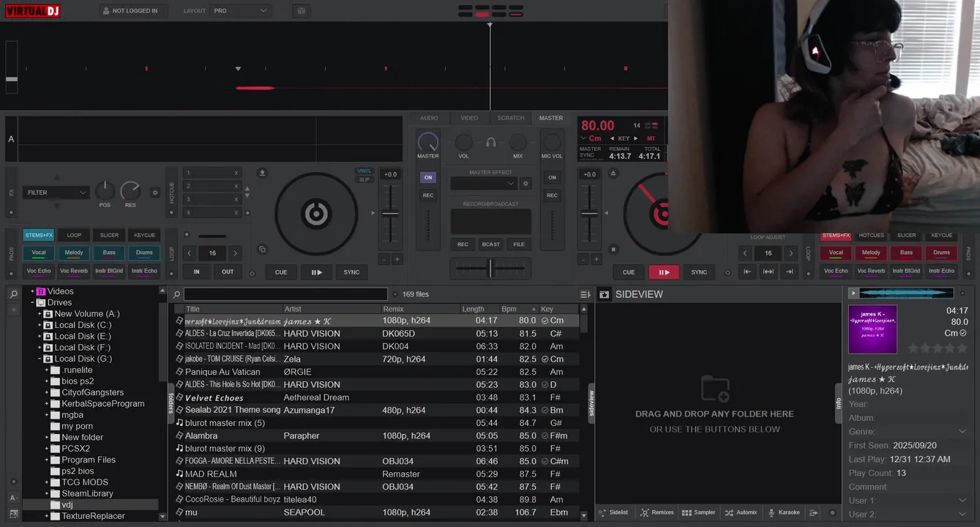Collapse Local Disk (G:) node
The width and height of the screenshot is (980, 527).
tap(40, 359)
